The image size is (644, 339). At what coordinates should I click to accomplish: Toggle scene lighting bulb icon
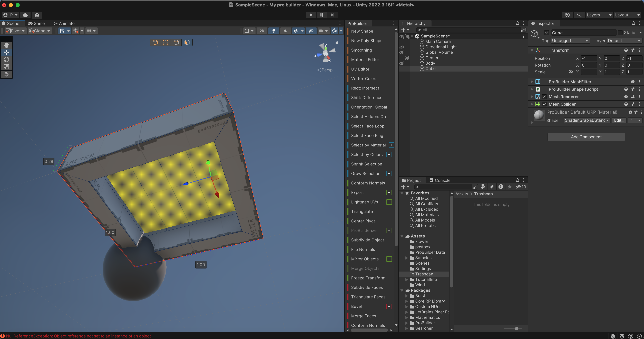click(x=274, y=31)
